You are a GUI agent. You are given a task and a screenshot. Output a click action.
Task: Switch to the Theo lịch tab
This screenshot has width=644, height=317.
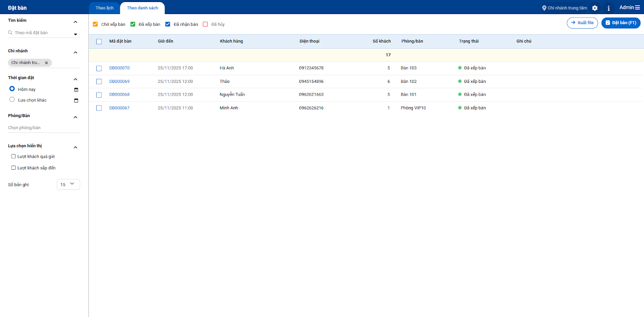(x=104, y=8)
